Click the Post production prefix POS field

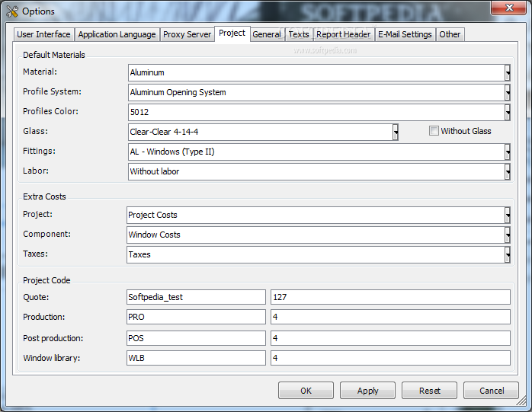196,338
